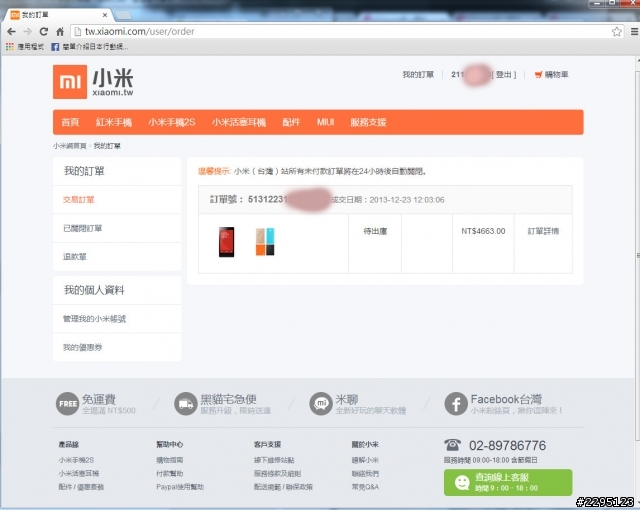Click the browser forward arrow
Viewport: 640px width, 510px height.
coord(27,31)
